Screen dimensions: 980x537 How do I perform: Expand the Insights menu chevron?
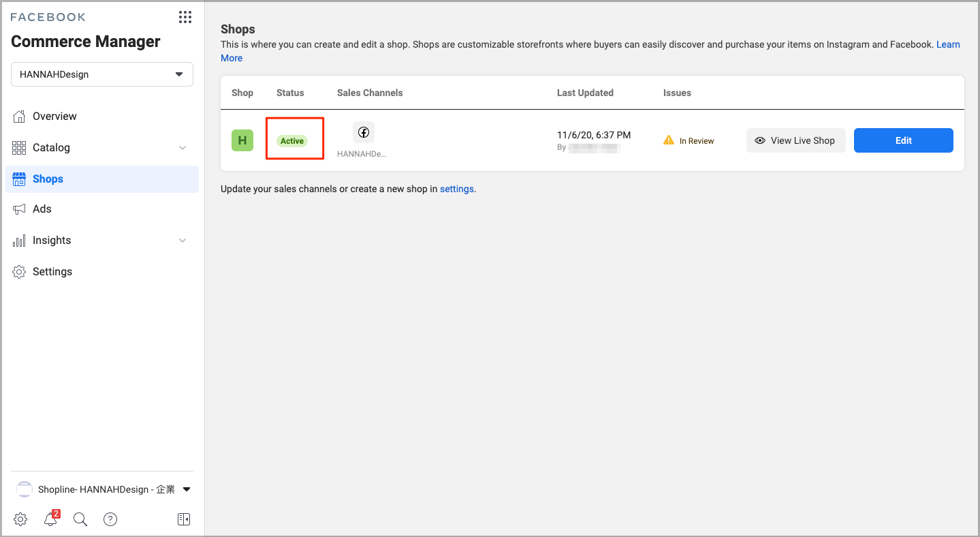[183, 241]
